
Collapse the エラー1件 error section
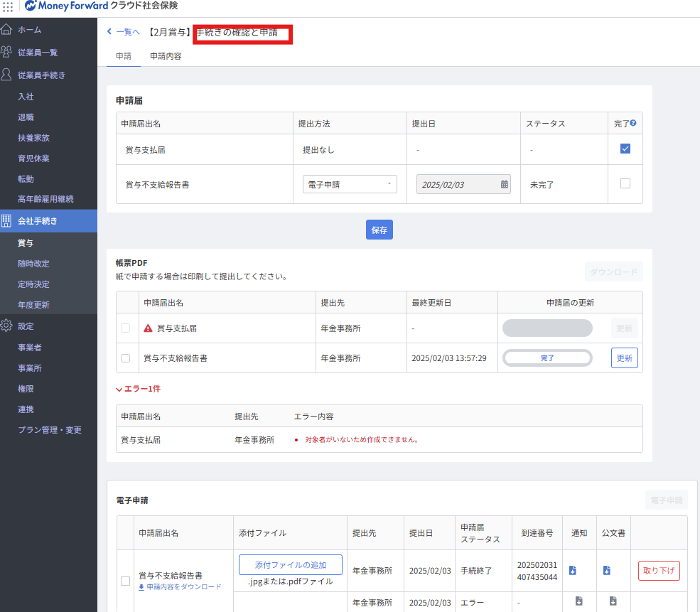point(119,390)
